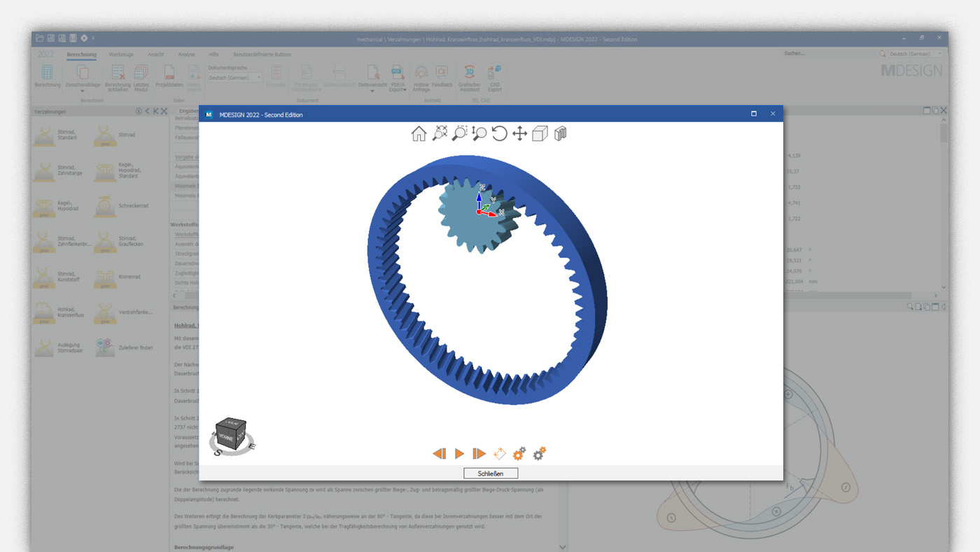
Task: Click the zoom-to-fit magnifier icon in 3D viewer
Action: click(x=440, y=133)
